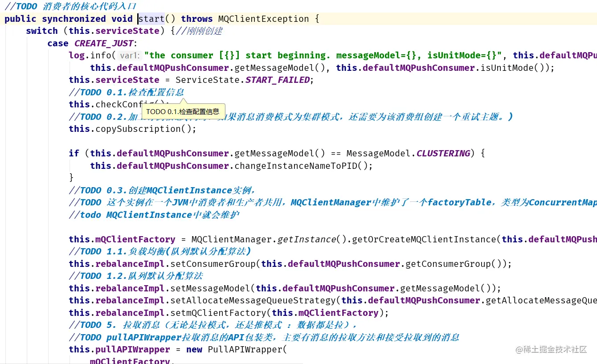Click getOrCreateMQClientInstance method call
Image resolution: width=597 pixels, height=364 pixels.
(424, 239)
